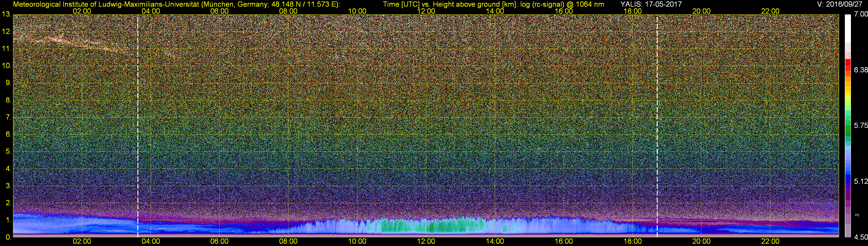Click the 3 km height axis label

(x=8, y=186)
